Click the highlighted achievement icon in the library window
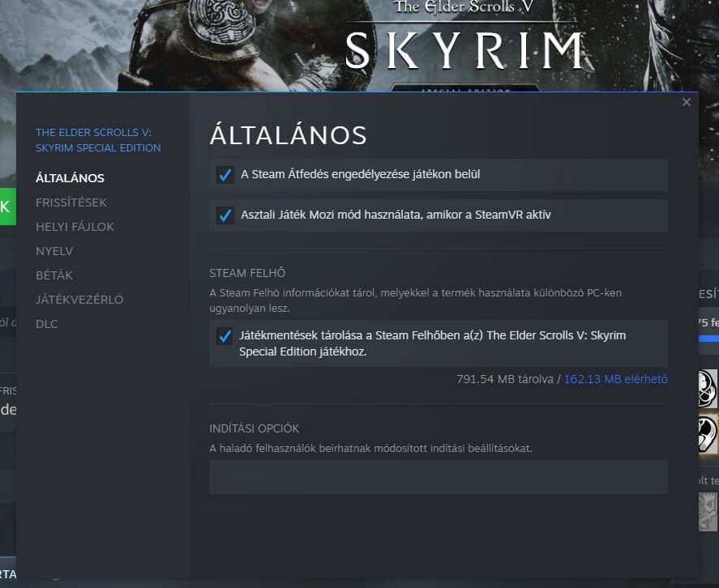The width and height of the screenshot is (719, 588). coord(708,434)
